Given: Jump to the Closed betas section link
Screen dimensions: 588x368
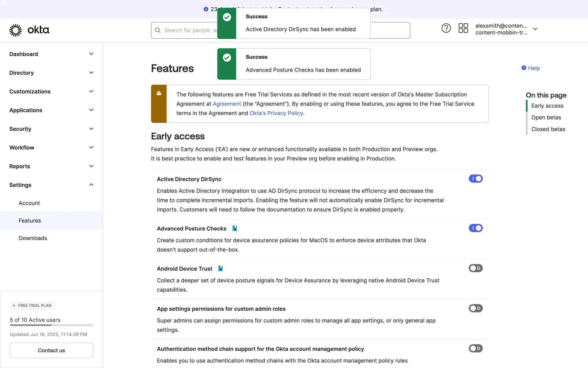Looking at the screenshot, I should [x=548, y=129].
